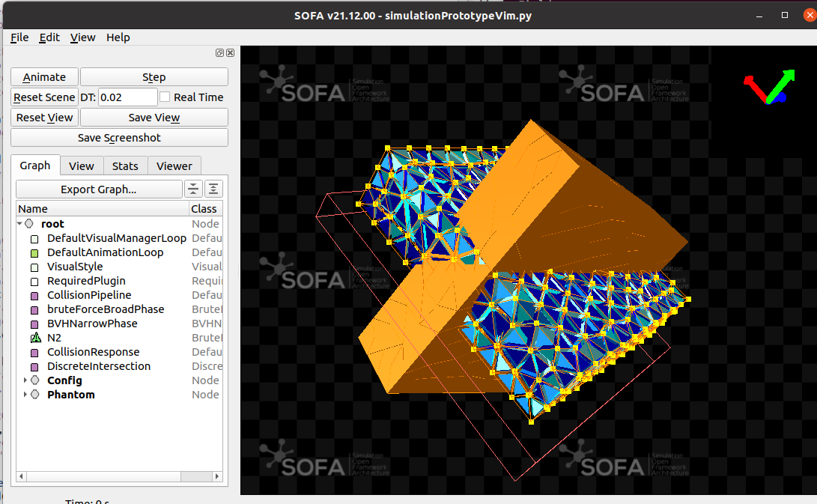Switch to the Viewer tab
The height and width of the screenshot is (504, 817).
[174, 166]
